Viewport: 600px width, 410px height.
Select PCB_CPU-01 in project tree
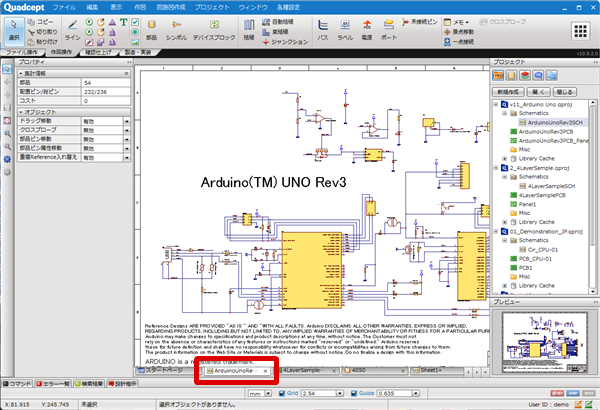click(531, 259)
